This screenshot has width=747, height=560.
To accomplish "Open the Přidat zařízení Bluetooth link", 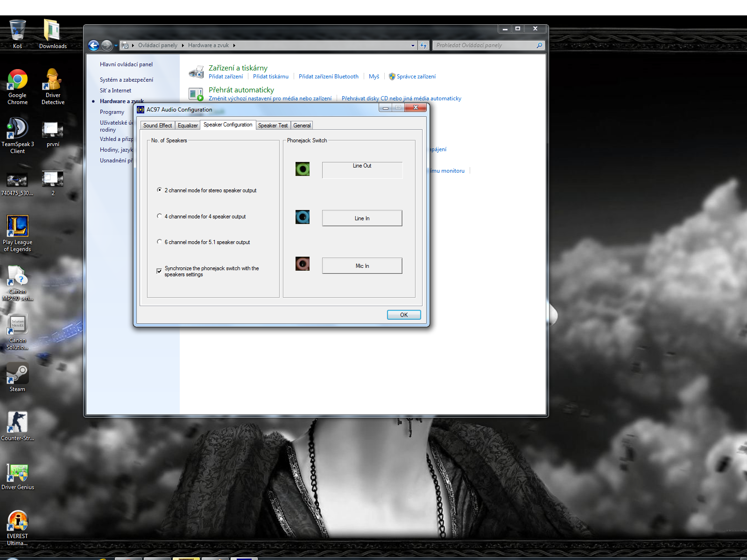I will [x=329, y=77].
